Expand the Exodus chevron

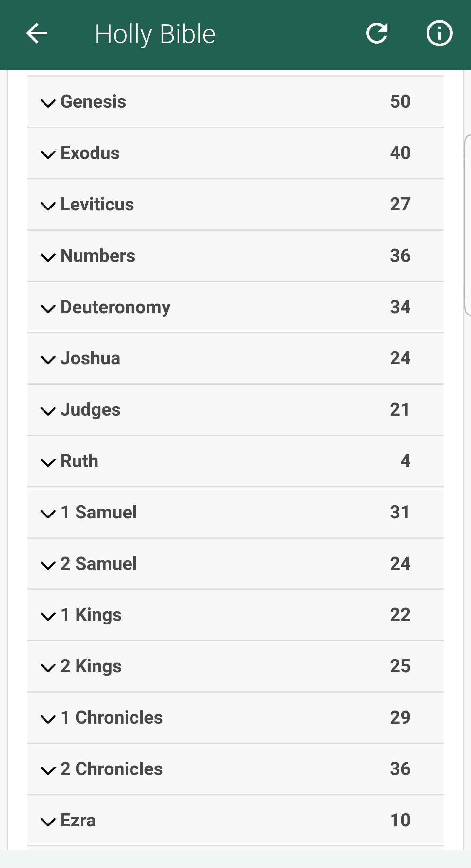[x=48, y=155]
